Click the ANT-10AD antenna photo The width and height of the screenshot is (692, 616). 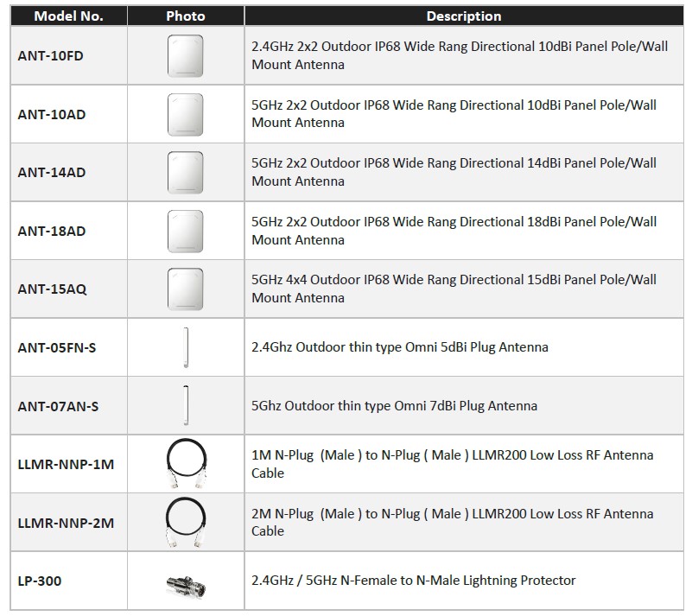coord(186,114)
